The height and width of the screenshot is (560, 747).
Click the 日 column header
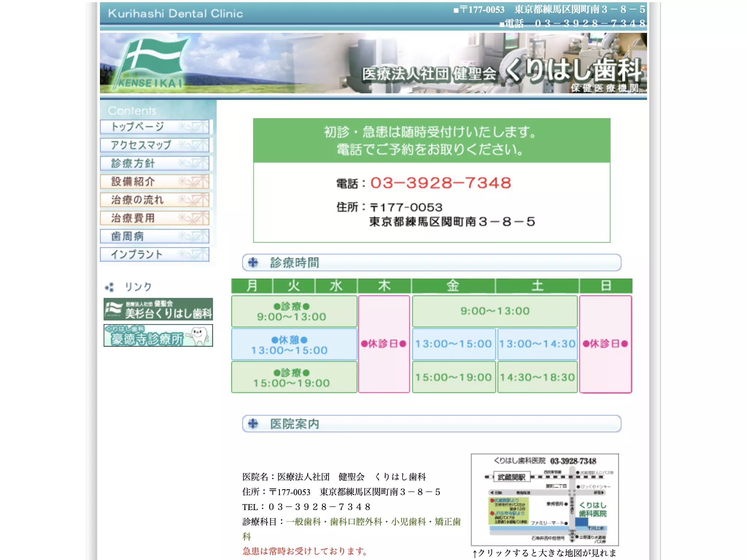(606, 286)
